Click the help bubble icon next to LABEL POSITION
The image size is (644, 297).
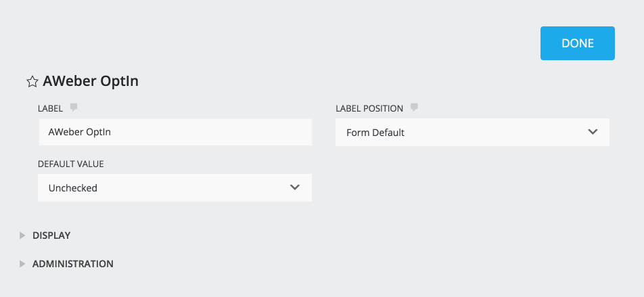[414, 107]
